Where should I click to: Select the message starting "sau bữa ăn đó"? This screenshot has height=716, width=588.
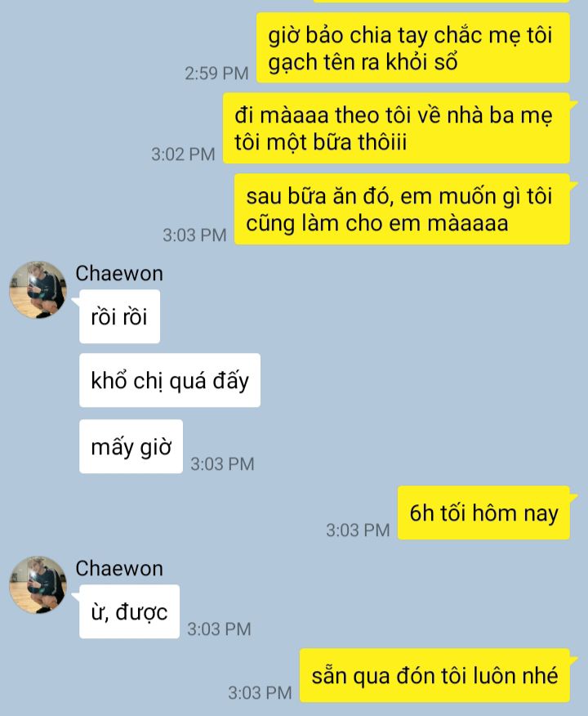403,209
